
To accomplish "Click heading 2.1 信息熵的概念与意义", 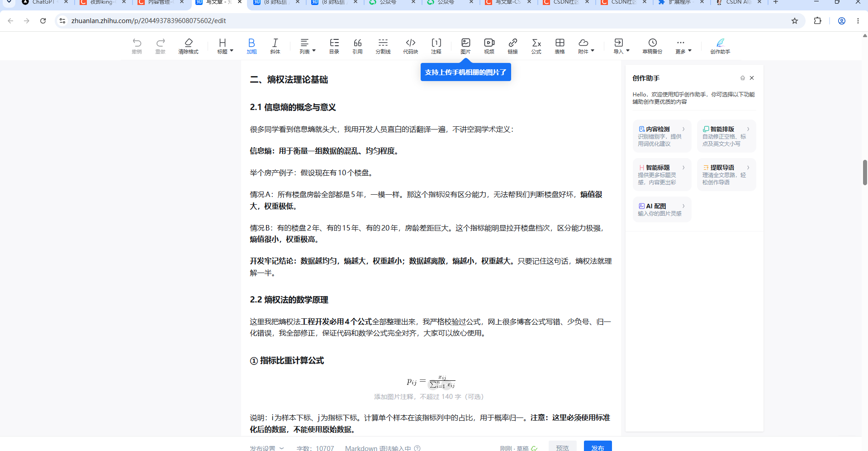I will coord(293,107).
